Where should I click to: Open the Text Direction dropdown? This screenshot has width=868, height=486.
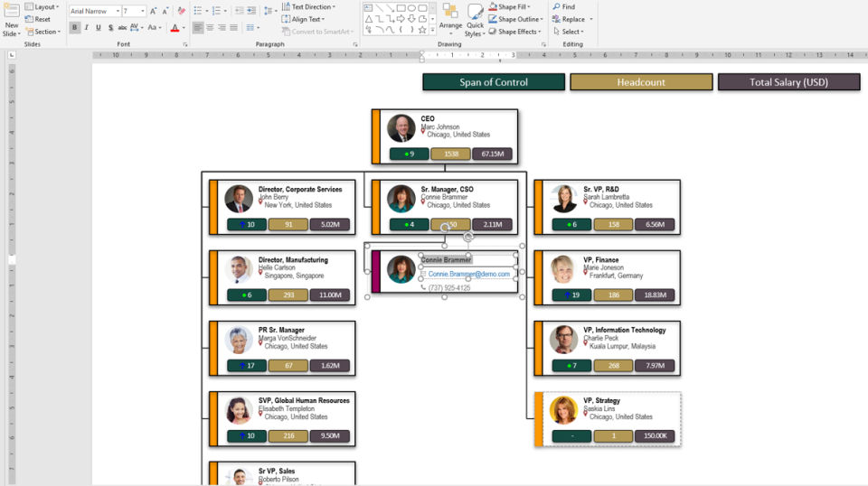click(308, 6)
